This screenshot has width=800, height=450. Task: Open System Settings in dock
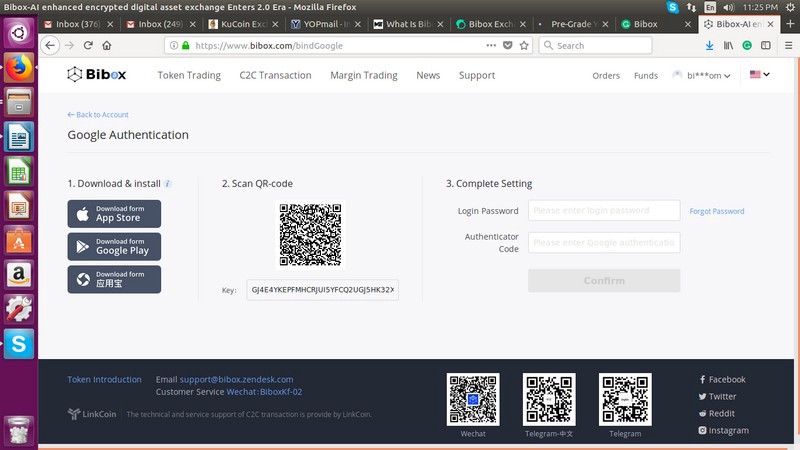coord(19,309)
